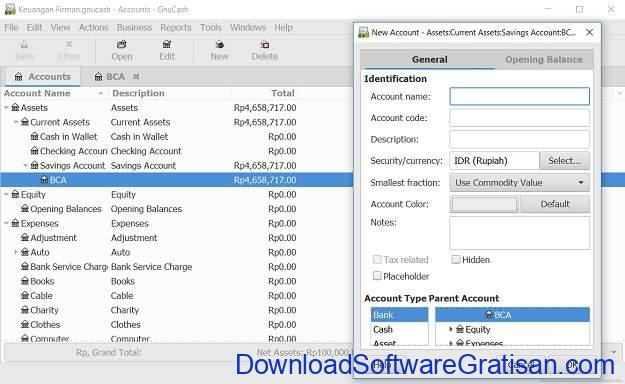This screenshot has width=625, height=384.
Task: Open the Edit menu
Action: tap(34, 28)
